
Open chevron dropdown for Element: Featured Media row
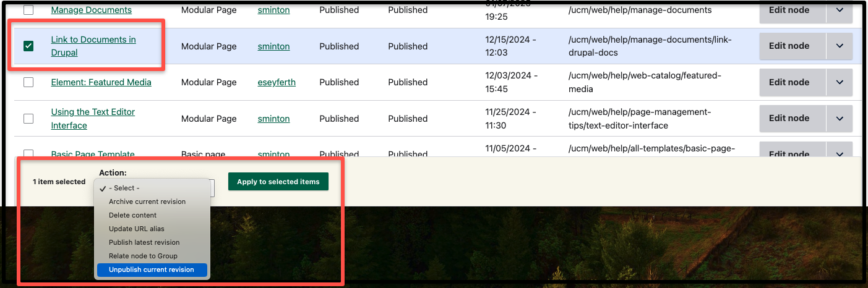(840, 82)
